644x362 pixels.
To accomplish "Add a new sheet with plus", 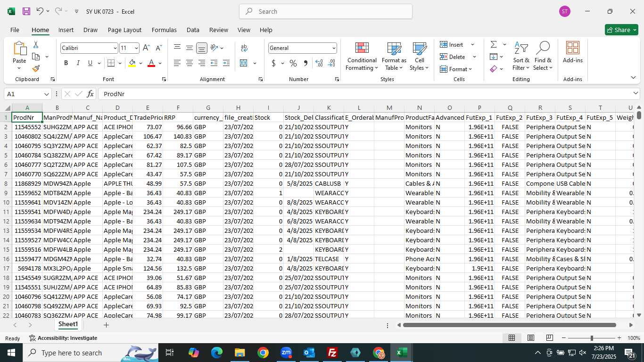I will [x=106, y=325].
